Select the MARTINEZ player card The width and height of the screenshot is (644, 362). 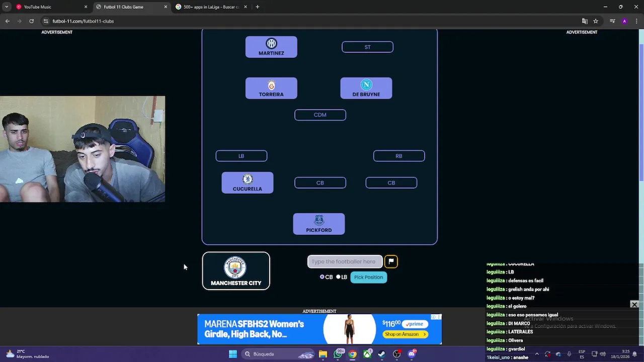point(271,47)
